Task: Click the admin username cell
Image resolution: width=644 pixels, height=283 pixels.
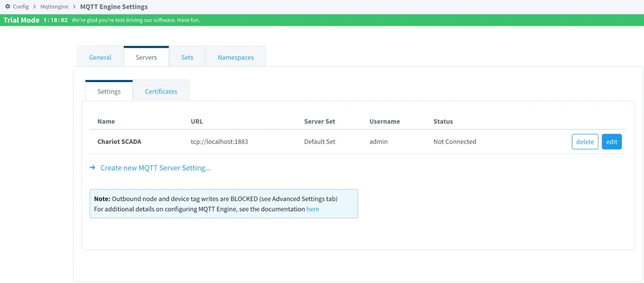Action: coord(379,142)
